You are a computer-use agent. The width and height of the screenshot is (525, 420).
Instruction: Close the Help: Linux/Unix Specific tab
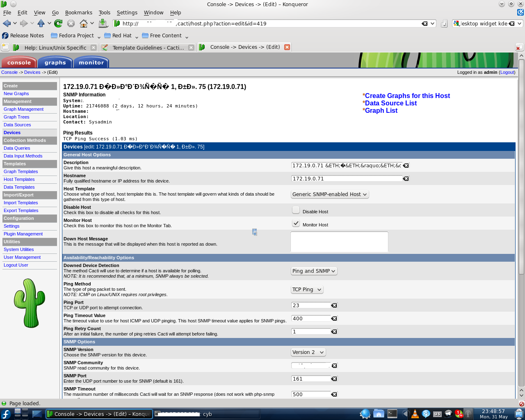pyautogui.click(x=94, y=48)
